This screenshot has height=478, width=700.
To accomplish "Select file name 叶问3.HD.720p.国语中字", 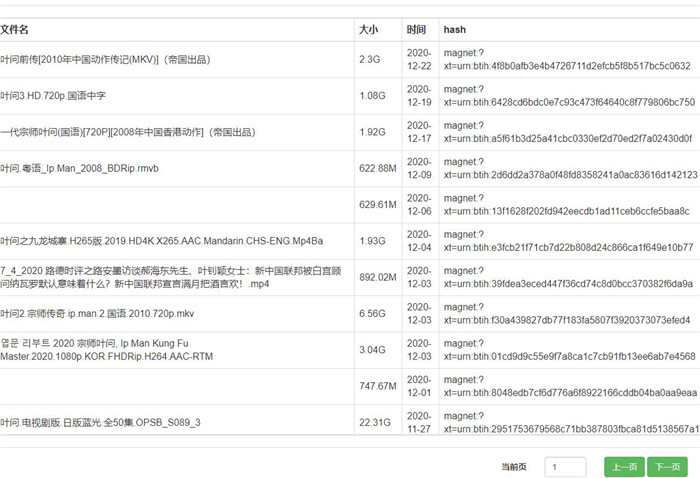I will (53, 96).
